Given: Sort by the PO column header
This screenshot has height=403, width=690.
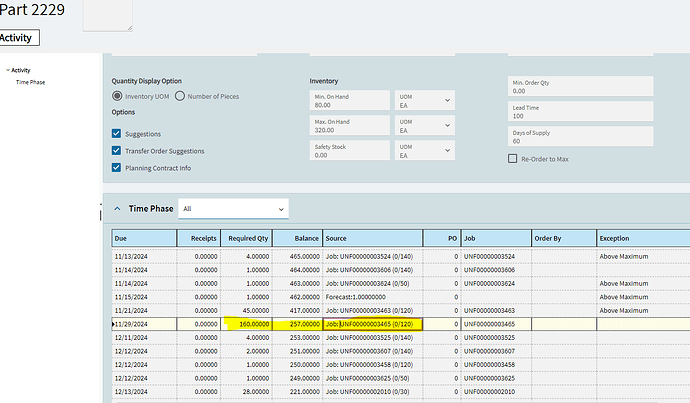Looking at the screenshot, I should [442, 238].
